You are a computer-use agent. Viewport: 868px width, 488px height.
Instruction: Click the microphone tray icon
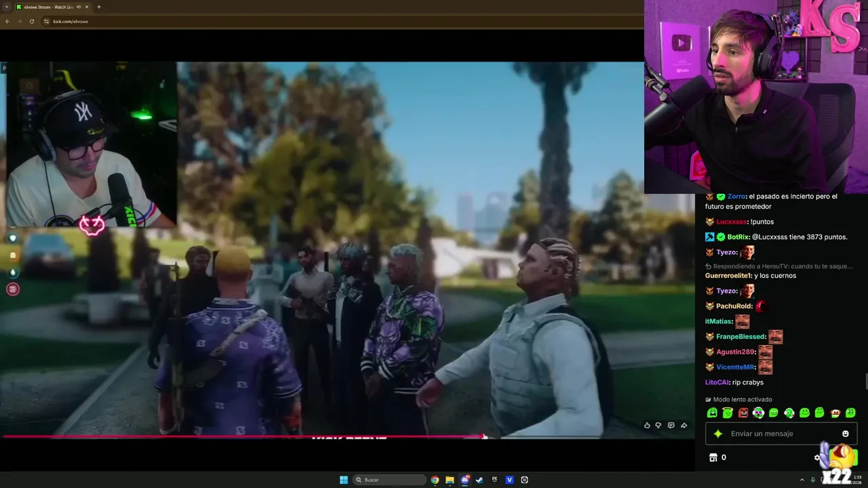pos(813,480)
